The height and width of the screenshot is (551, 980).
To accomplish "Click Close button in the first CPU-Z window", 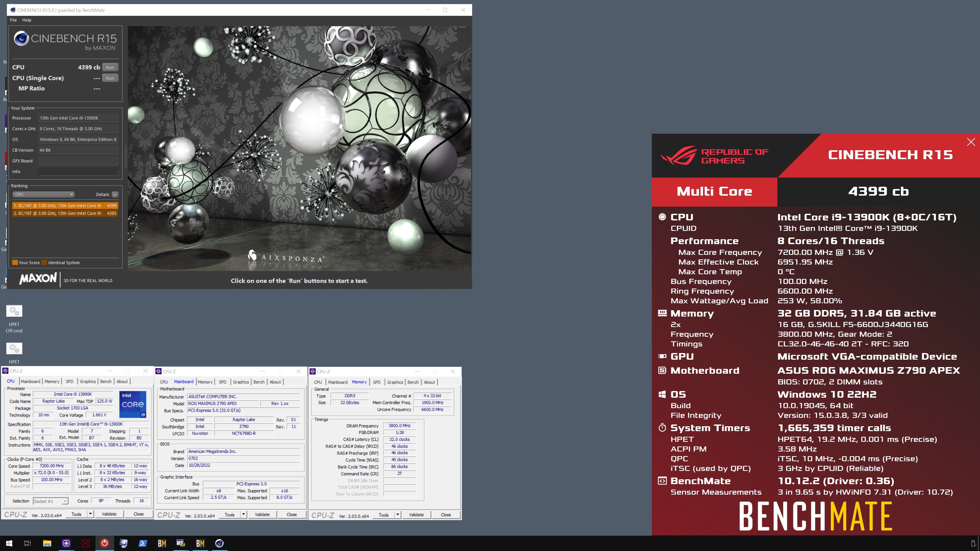I will tap(139, 514).
